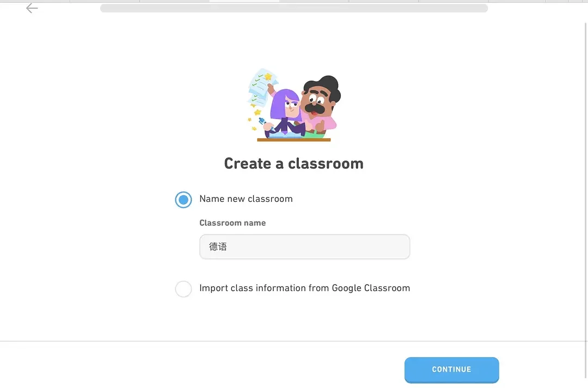Click the brown desk under the characters
Viewport: 588px width, 388px height.
(x=293, y=140)
